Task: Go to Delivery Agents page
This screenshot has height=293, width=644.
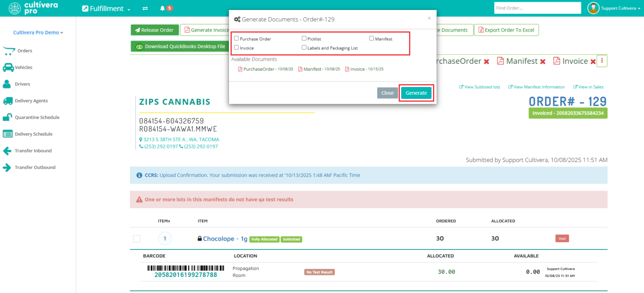Action: (x=31, y=101)
